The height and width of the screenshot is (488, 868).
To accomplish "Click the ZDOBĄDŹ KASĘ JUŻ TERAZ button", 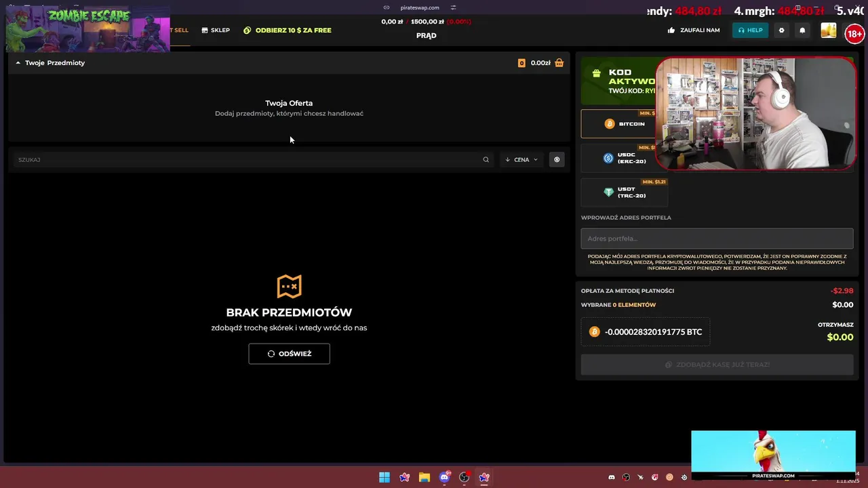I will 717,365.
